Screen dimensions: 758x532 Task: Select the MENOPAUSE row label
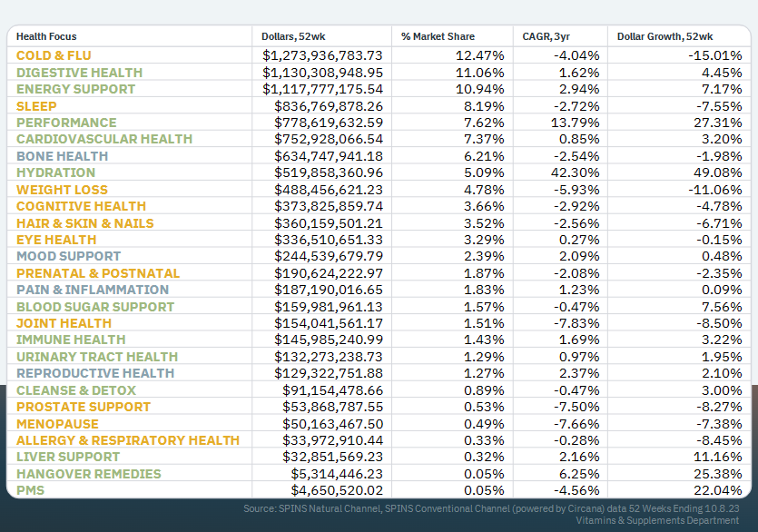pos(57,424)
